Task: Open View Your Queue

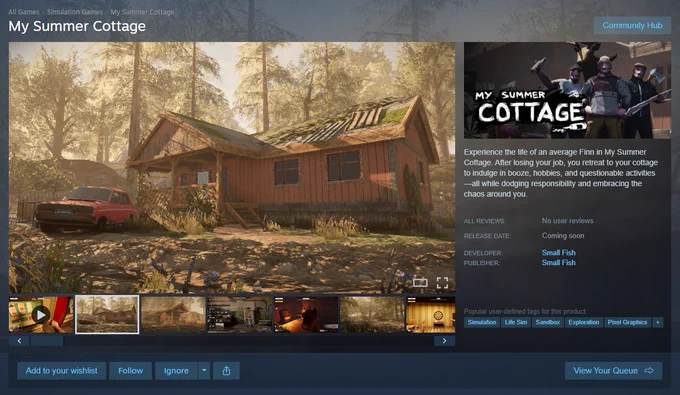Action: click(613, 371)
